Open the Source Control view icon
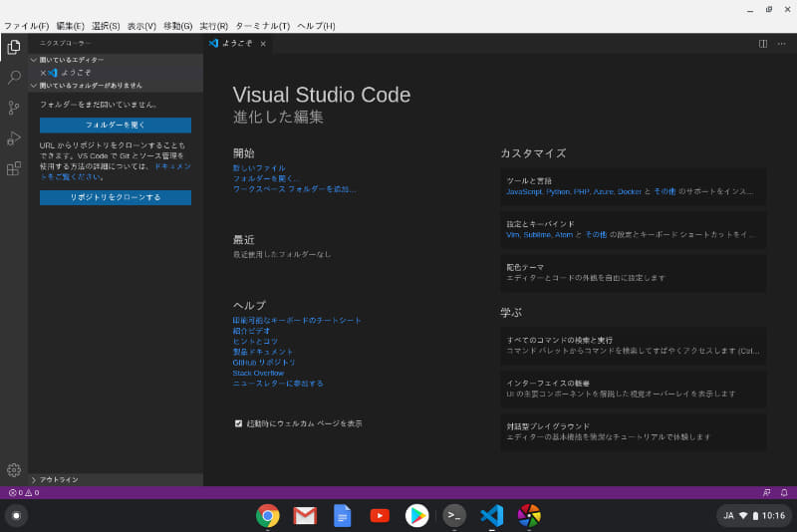 [x=14, y=108]
